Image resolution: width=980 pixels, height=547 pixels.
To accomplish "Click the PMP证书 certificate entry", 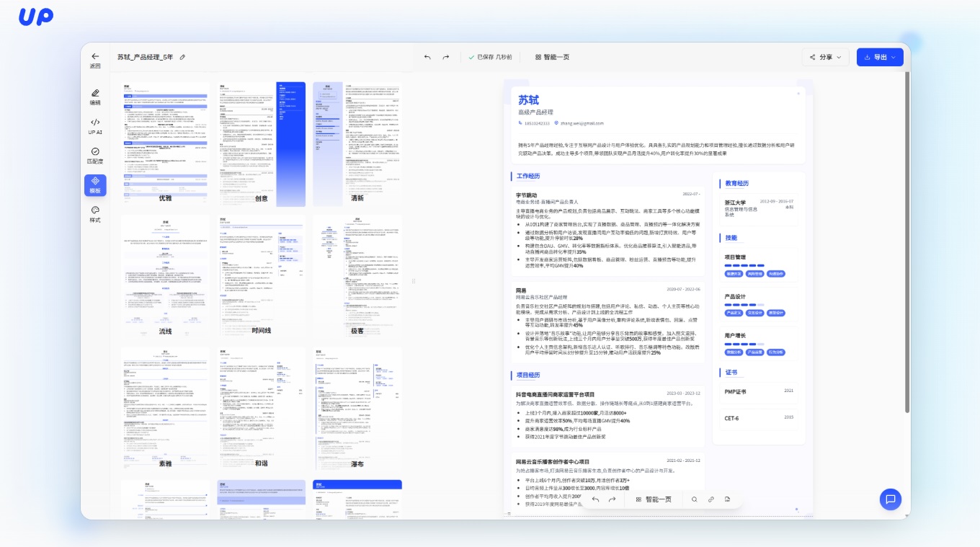I will tap(735, 392).
